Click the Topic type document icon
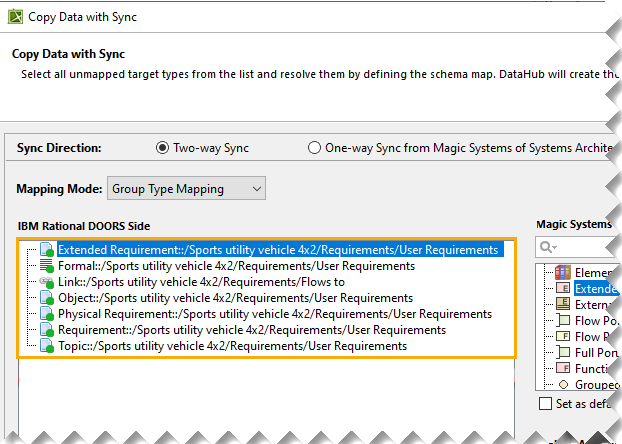Screen dimensions: 622x444 tap(47, 346)
